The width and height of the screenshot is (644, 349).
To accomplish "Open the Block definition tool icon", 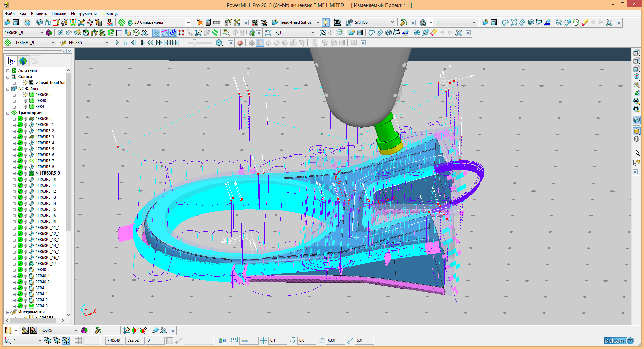I will (39, 22).
